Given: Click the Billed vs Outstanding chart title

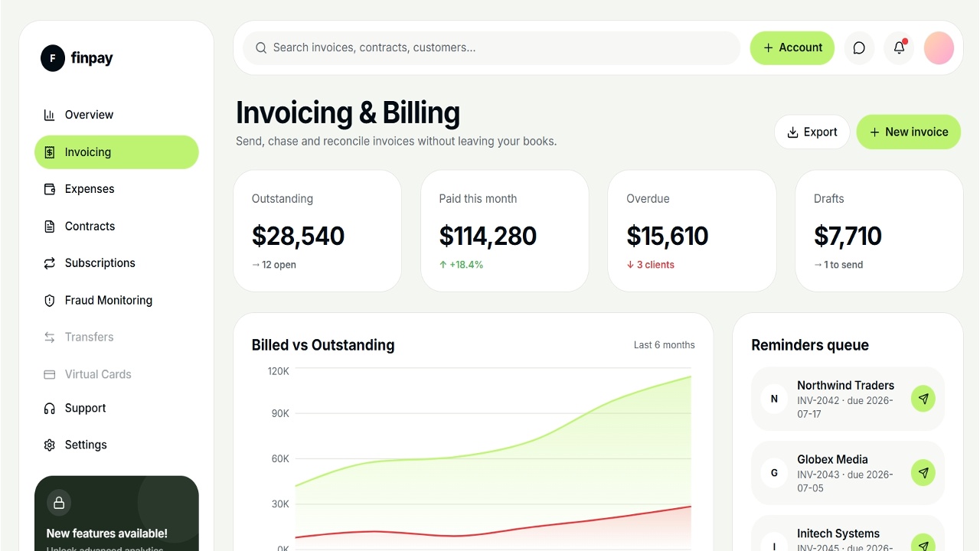Looking at the screenshot, I should (323, 345).
